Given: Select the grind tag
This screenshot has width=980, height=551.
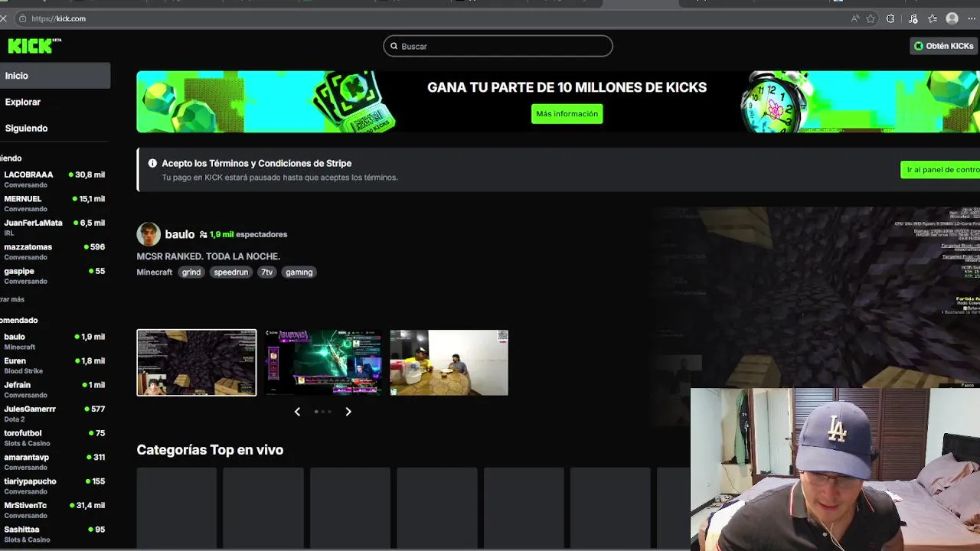Looking at the screenshot, I should [x=191, y=272].
